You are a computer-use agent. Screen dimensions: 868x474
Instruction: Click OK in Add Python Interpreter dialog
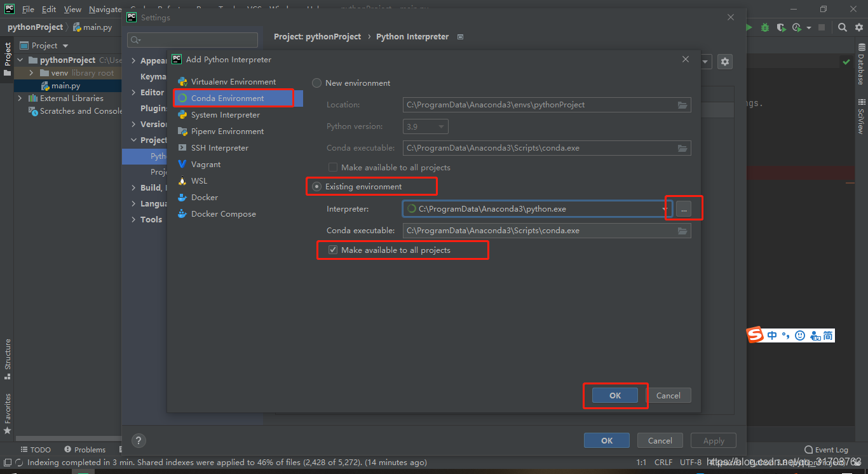[615, 395]
